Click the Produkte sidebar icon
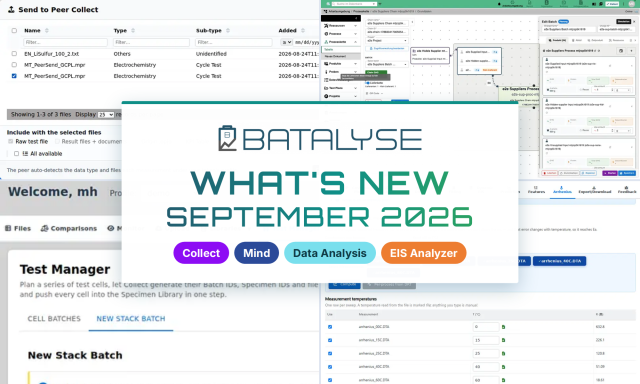The height and width of the screenshot is (384, 640). tap(326, 64)
